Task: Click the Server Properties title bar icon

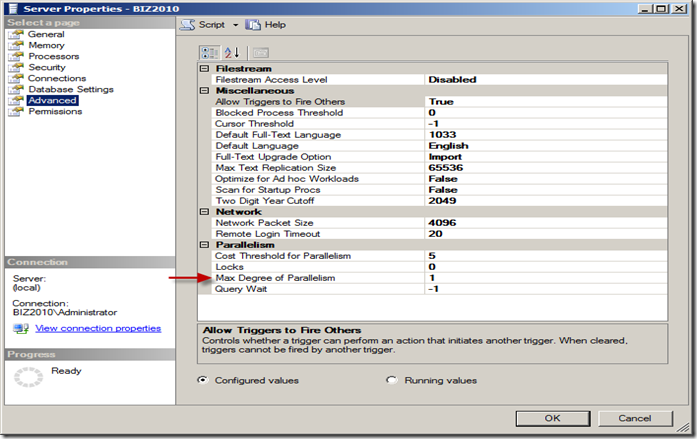Action: click(x=13, y=9)
